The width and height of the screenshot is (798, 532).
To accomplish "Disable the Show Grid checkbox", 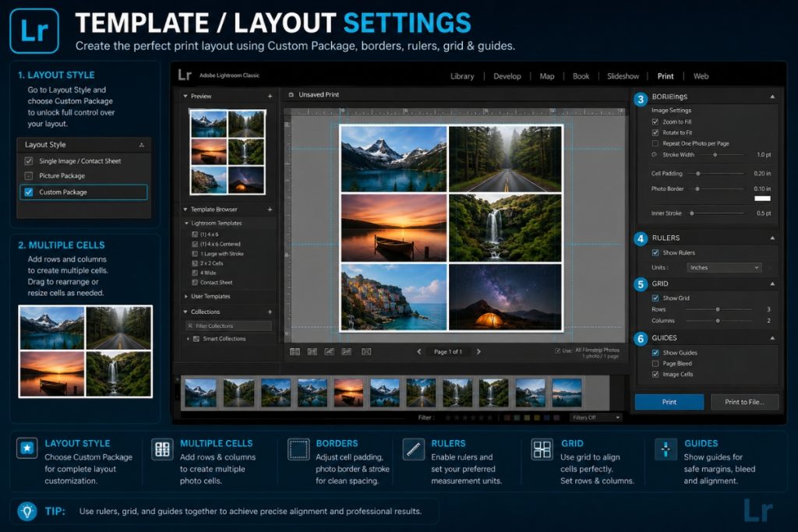I will [655, 298].
